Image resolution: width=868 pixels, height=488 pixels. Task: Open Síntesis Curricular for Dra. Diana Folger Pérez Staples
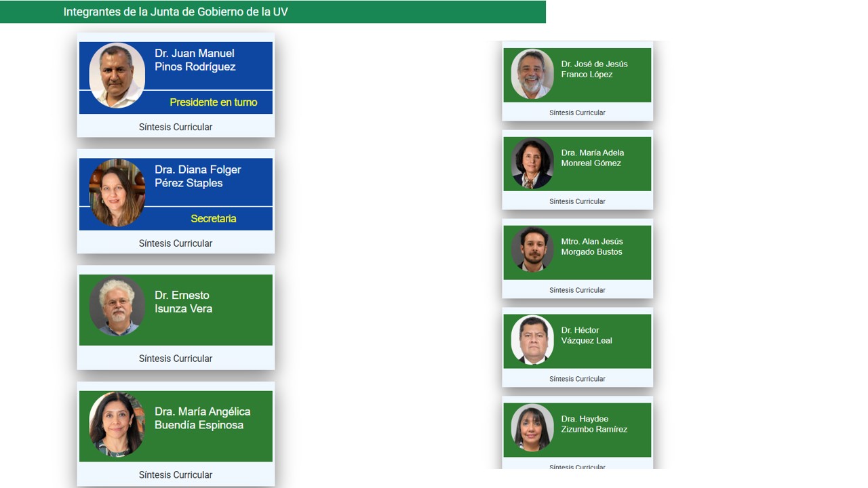tap(176, 243)
